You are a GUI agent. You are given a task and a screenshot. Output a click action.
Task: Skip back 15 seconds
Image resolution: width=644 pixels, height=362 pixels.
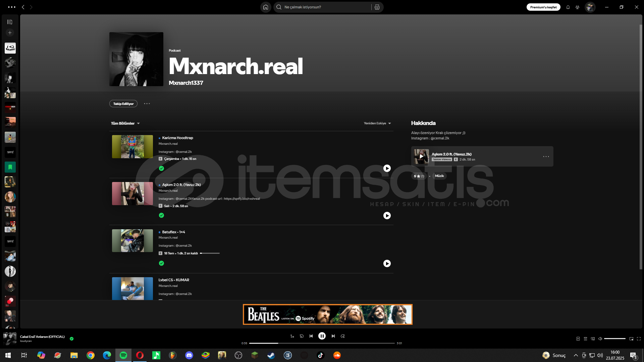tap(302, 336)
